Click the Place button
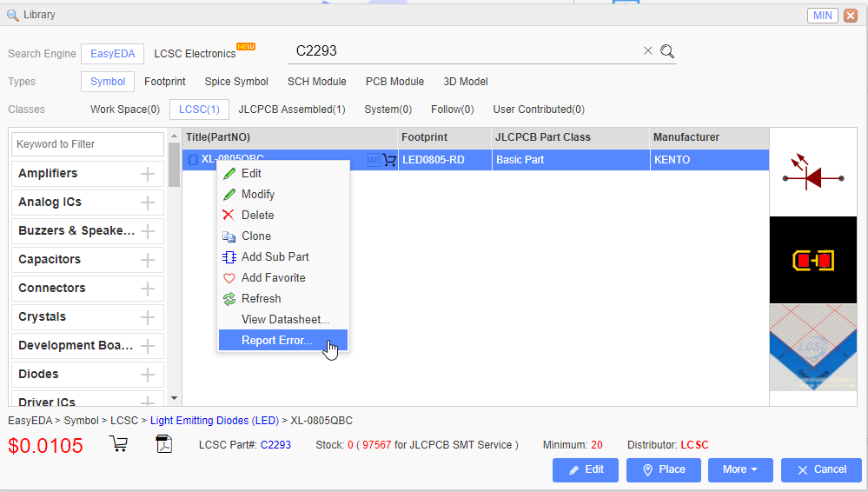This screenshot has width=868, height=492. 663,470
